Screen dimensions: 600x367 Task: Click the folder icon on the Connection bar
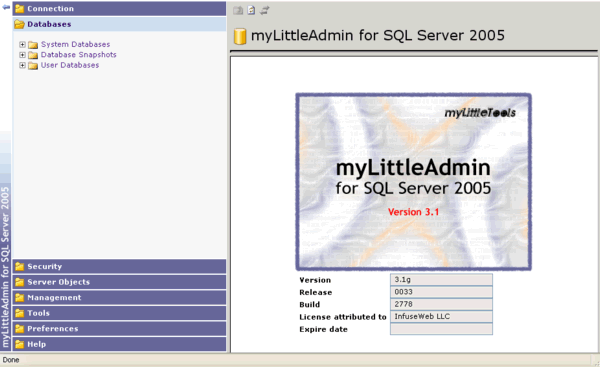pyautogui.click(x=20, y=8)
